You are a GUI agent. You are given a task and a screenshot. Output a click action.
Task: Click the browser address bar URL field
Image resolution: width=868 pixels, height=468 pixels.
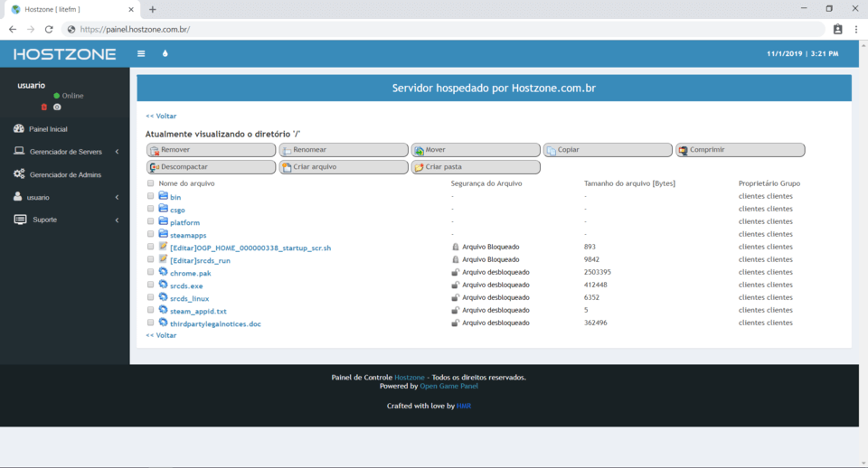click(x=443, y=29)
